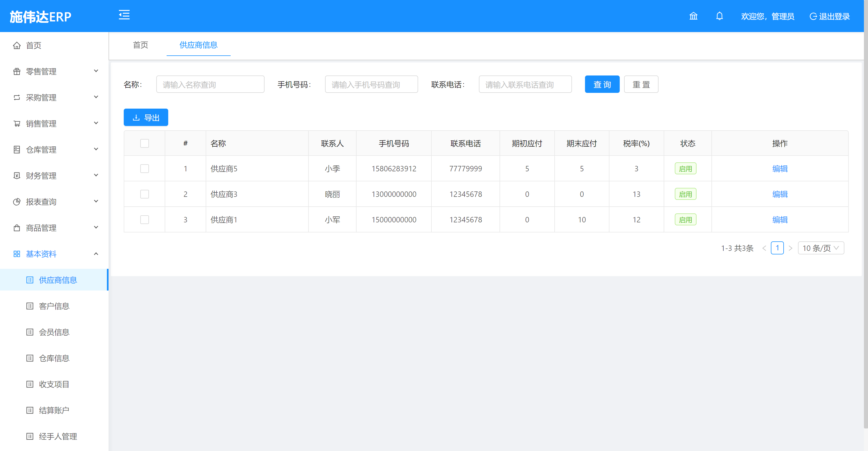Click the gift icon for 零售管理
This screenshot has height=451, width=868.
[17, 71]
